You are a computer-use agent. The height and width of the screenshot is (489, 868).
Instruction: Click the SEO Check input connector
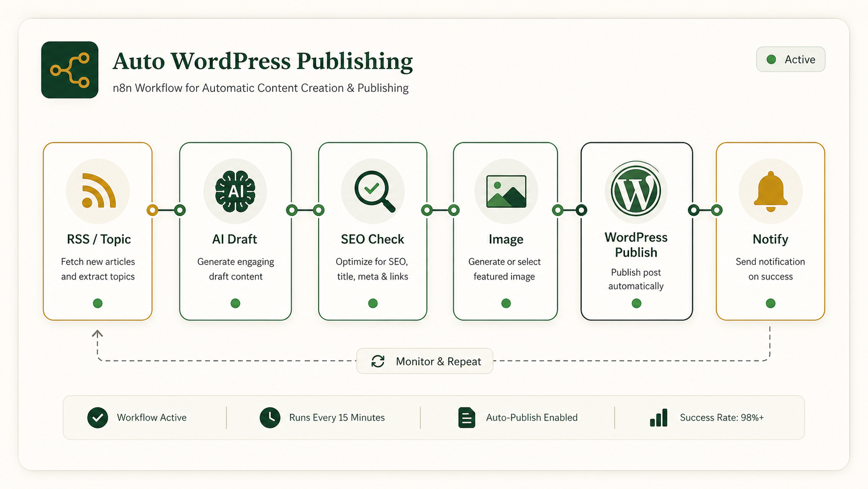pos(319,210)
